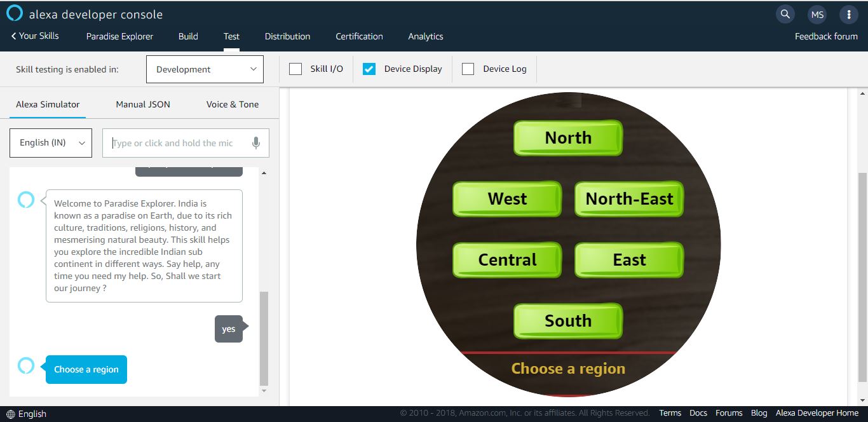Click the blue Choose a region response bubble

pyautogui.click(x=86, y=369)
